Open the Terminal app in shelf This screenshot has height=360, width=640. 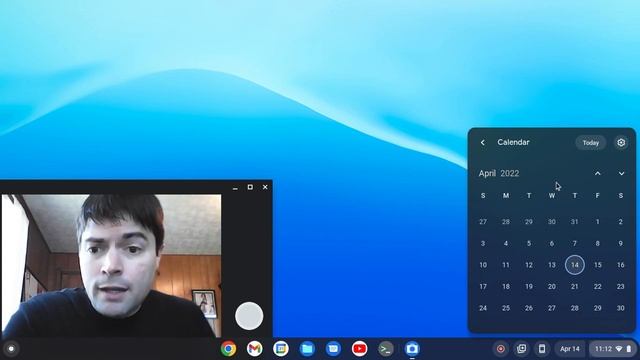[x=385, y=349]
